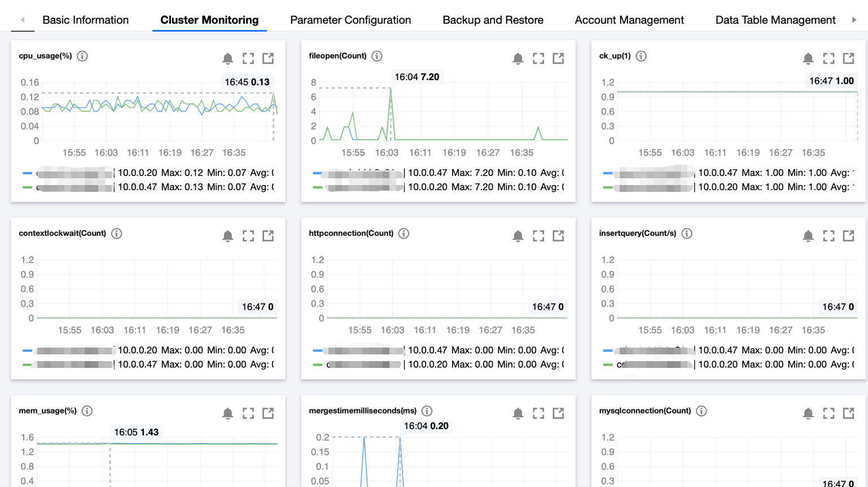The width and height of the screenshot is (868, 487).
Task: Fullscreen the mysqlconnection chart
Action: pyautogui.click(x=828, y=414)
